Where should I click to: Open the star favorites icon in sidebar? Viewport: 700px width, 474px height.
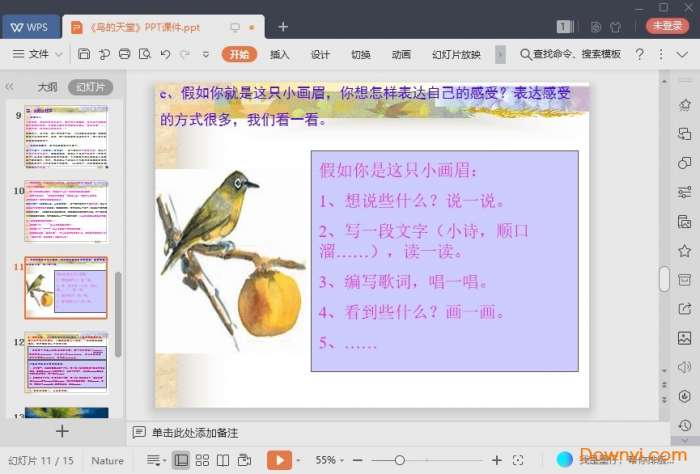pyautogui.click(x=684, y=250)
